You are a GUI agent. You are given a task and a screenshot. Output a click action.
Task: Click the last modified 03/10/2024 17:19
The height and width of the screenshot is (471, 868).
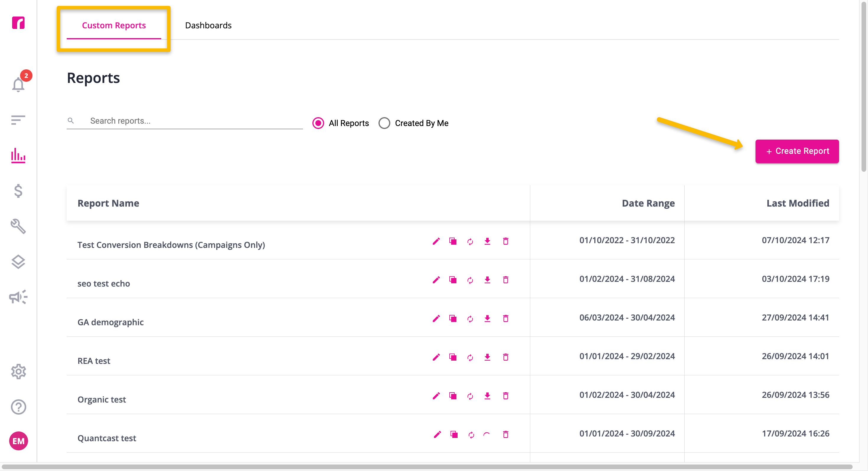tap(795, 279)
